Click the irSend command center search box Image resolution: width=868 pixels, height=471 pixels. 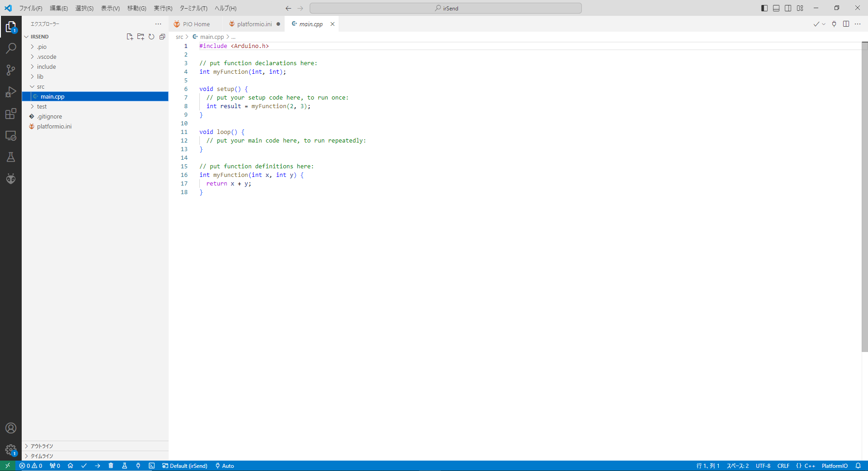pos(446,8)
